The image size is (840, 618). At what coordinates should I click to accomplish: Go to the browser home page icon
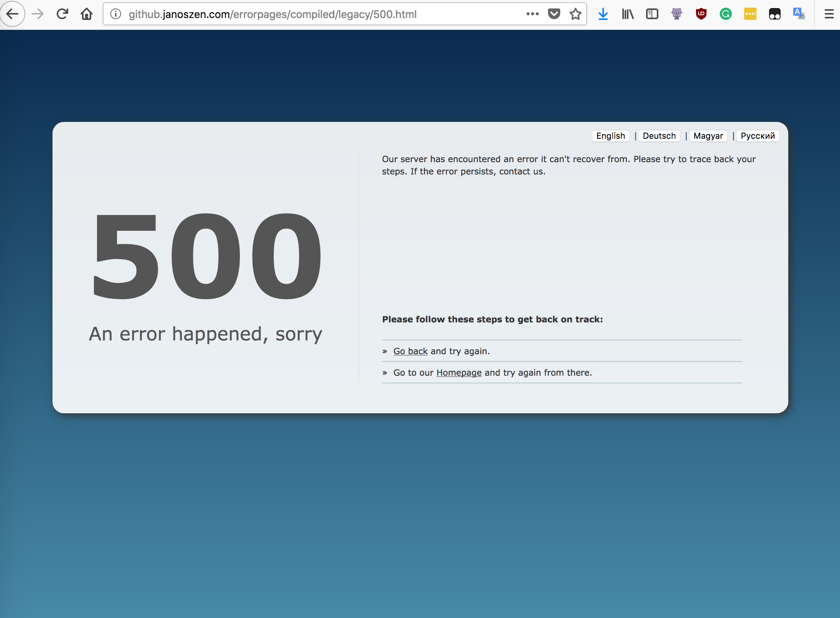[x=87, y=14]
